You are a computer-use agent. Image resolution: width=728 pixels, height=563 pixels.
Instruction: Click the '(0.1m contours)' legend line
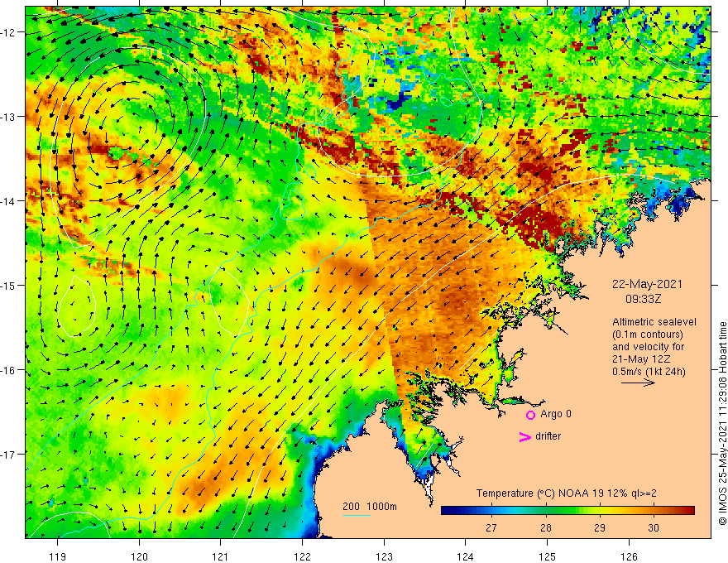648,334
